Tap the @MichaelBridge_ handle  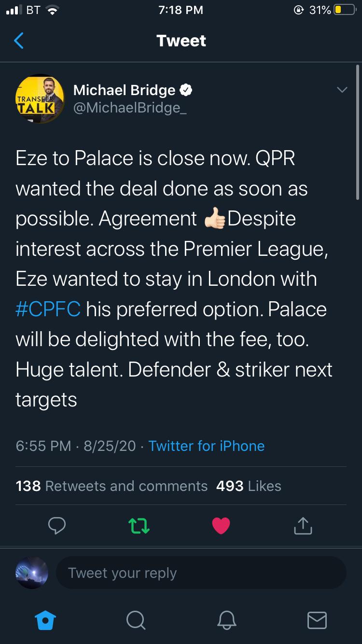point(130,108)
